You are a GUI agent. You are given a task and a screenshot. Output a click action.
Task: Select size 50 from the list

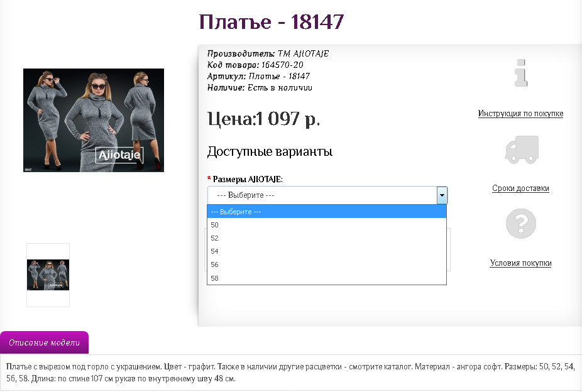[x=326, y=225]
